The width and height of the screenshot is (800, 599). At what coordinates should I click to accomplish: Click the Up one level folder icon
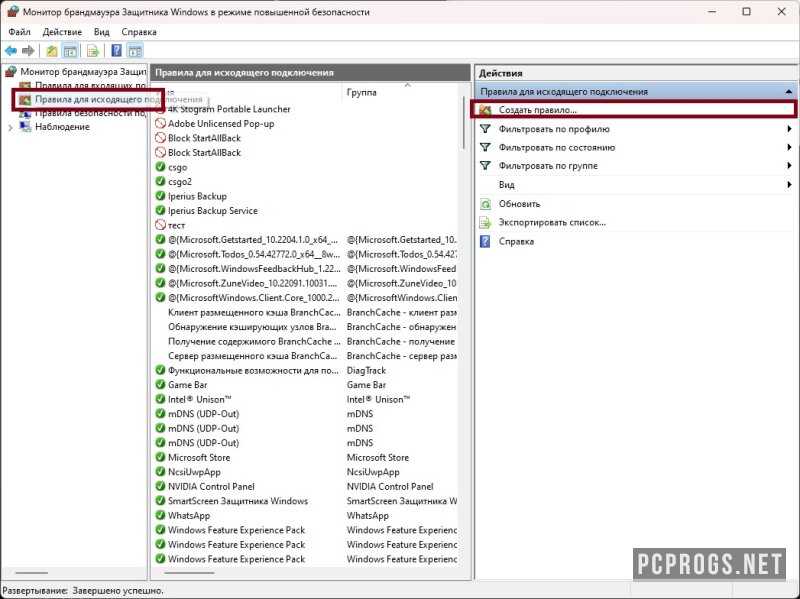[52, 51]
